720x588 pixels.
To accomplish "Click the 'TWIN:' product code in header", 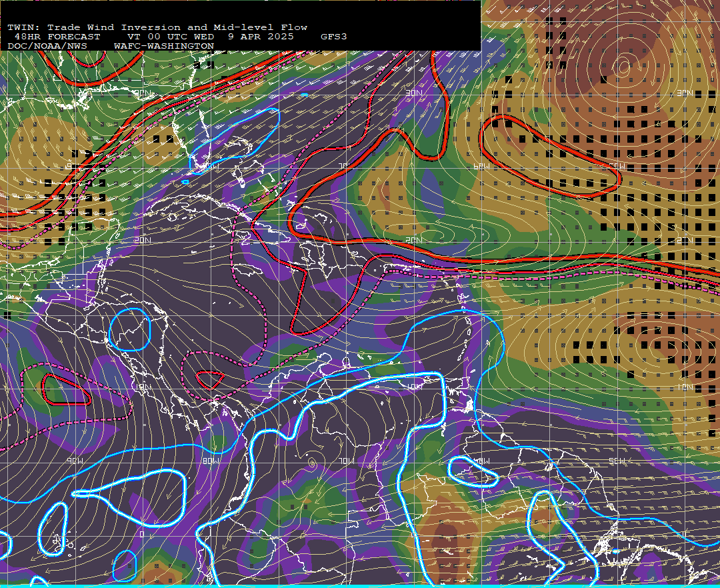I will coord(24,27).
